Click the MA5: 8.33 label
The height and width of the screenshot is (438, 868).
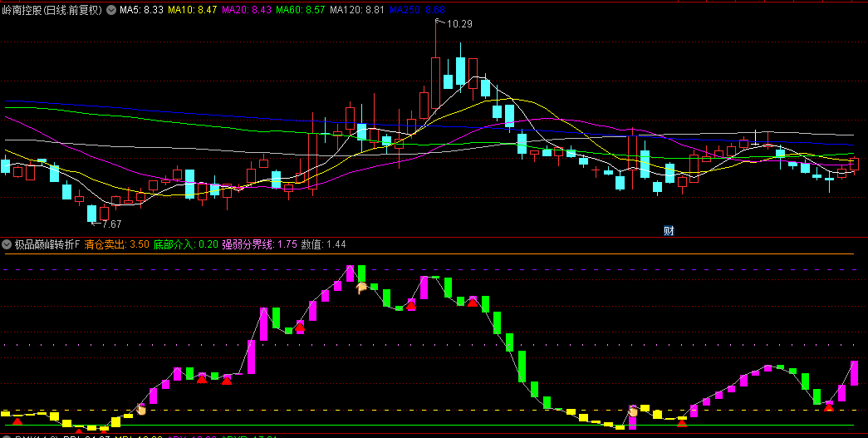[142, 10]
